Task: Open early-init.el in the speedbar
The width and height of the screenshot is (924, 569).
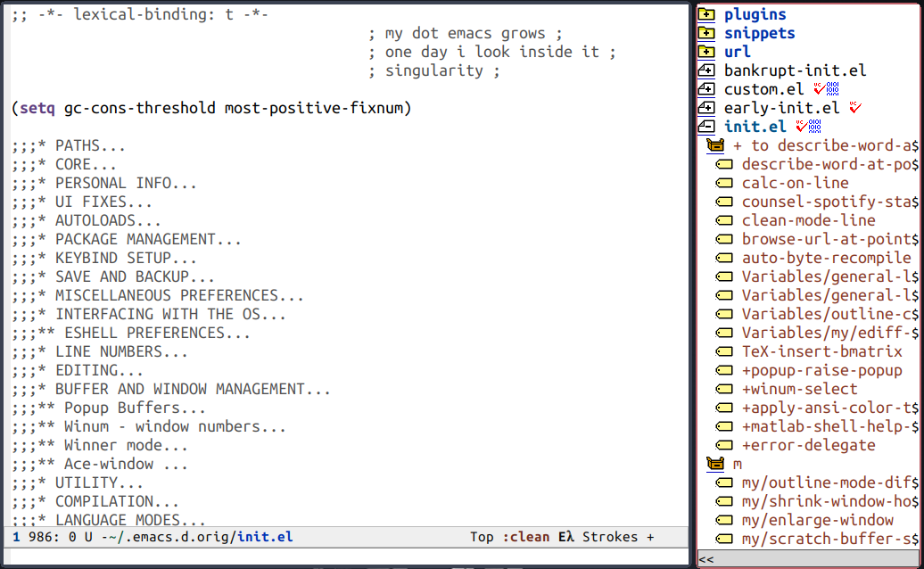Action: tap(782, 108)
